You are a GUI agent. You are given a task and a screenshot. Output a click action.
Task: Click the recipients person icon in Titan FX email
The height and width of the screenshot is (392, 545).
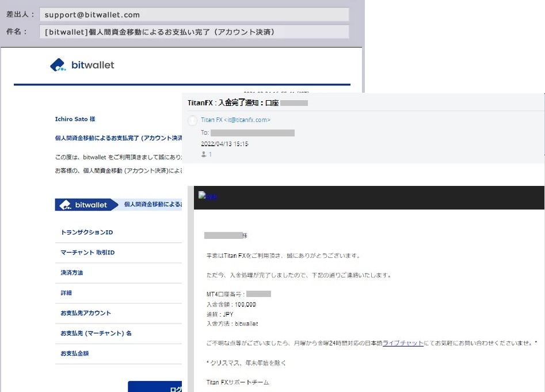click(x=204, y=154)
